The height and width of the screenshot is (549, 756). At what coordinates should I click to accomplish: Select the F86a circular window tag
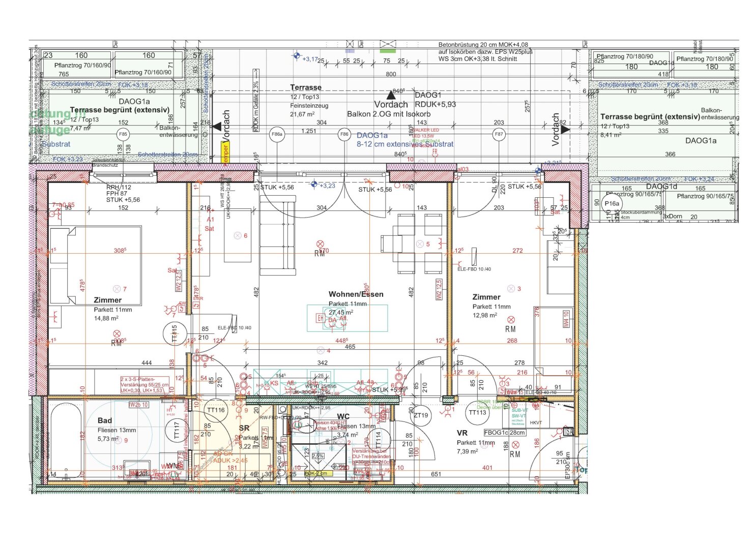[277, 135]
